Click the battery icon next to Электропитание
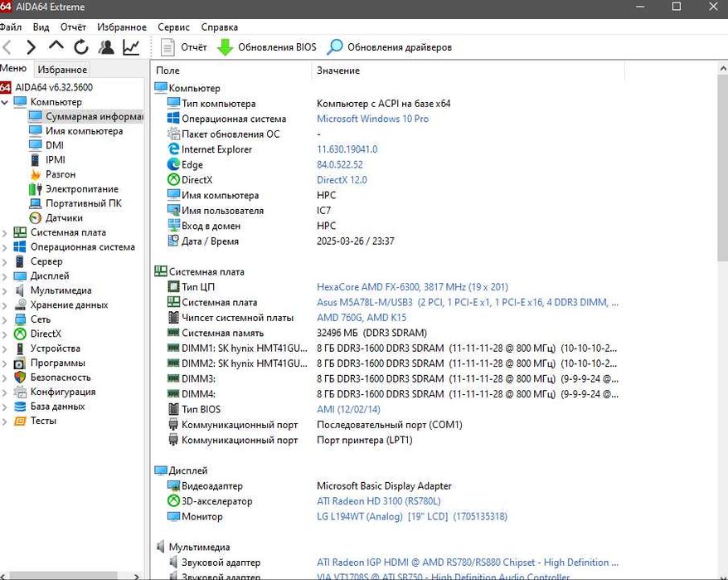This screenshot has width=728, height=580. pyautogui.click(x=36, y=188)
